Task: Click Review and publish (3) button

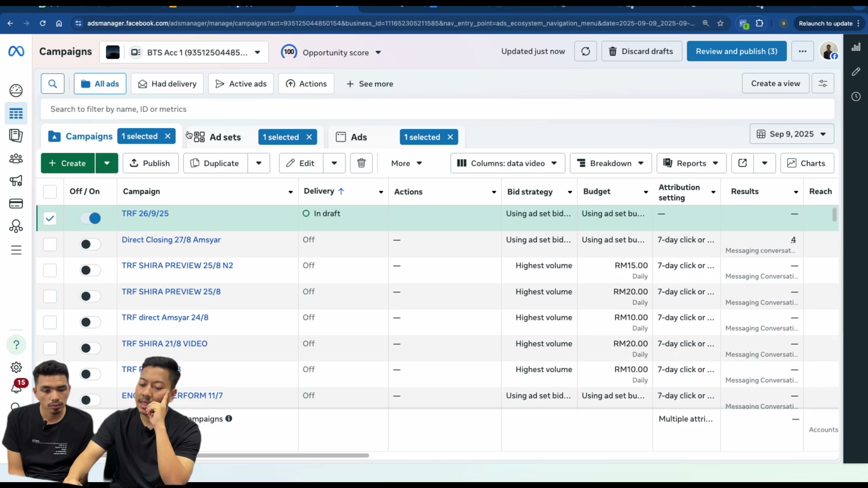Action: (736, 52)
